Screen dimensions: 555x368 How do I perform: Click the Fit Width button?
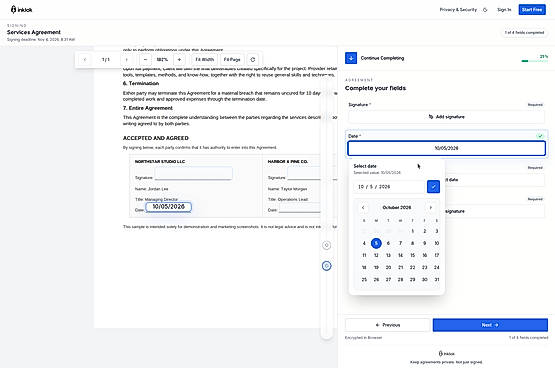coord(205,59)
